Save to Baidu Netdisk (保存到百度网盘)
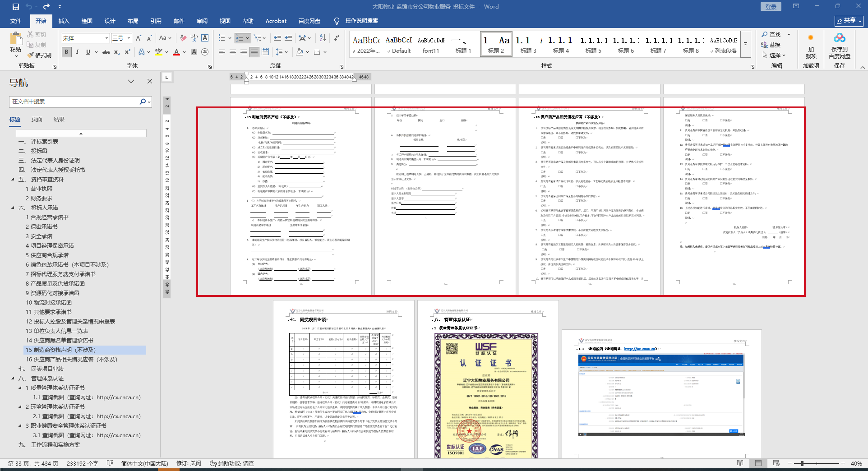 [840, 46]
